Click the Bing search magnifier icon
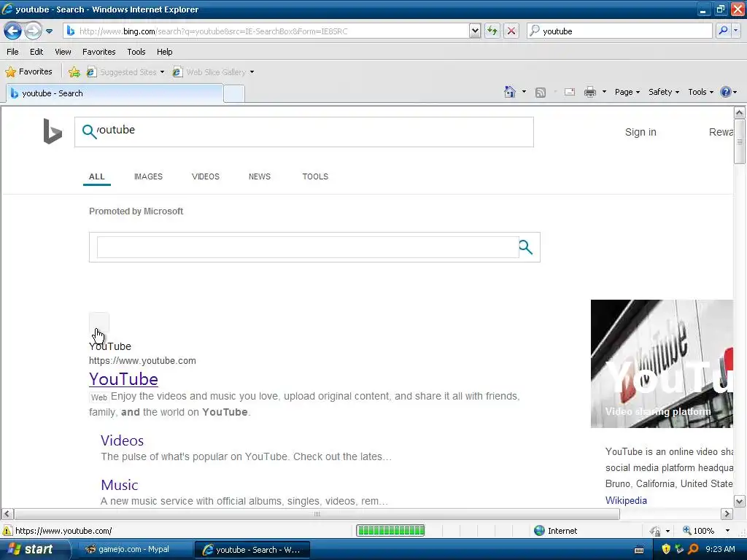The width and height of the screenshot is (747, 560). click(88, 131)
